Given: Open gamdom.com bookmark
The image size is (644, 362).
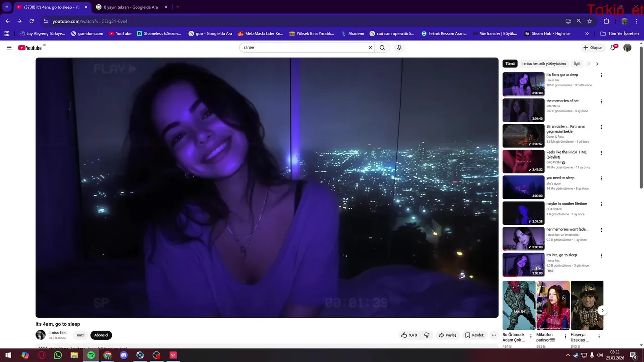Looking at the screenshot, I should point(88,34).
